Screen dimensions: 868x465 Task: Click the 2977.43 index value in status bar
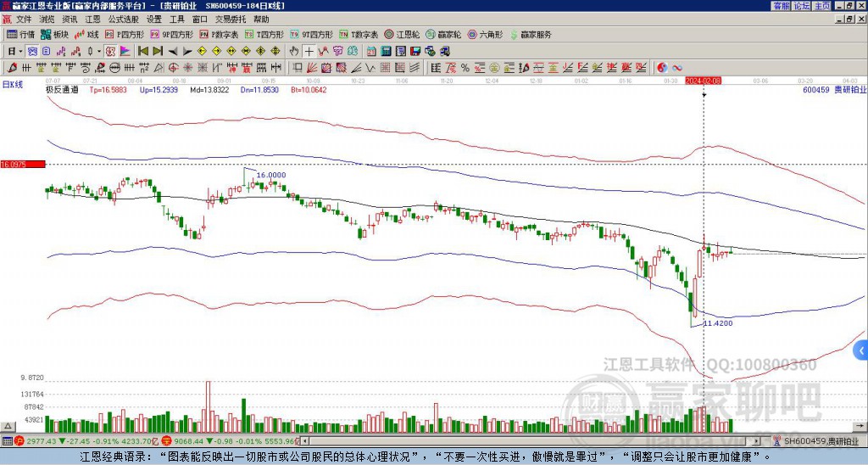click(42, 441)
